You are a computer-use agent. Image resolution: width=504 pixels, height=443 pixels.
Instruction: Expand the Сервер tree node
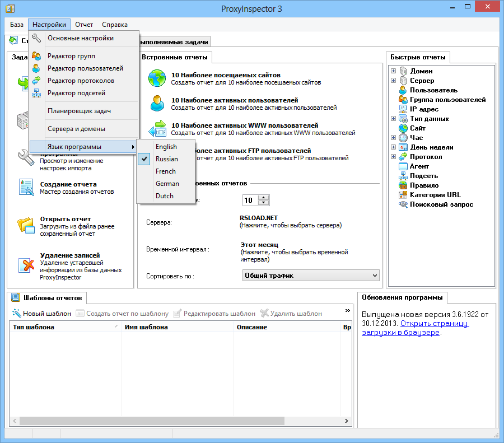coord(394,81)
